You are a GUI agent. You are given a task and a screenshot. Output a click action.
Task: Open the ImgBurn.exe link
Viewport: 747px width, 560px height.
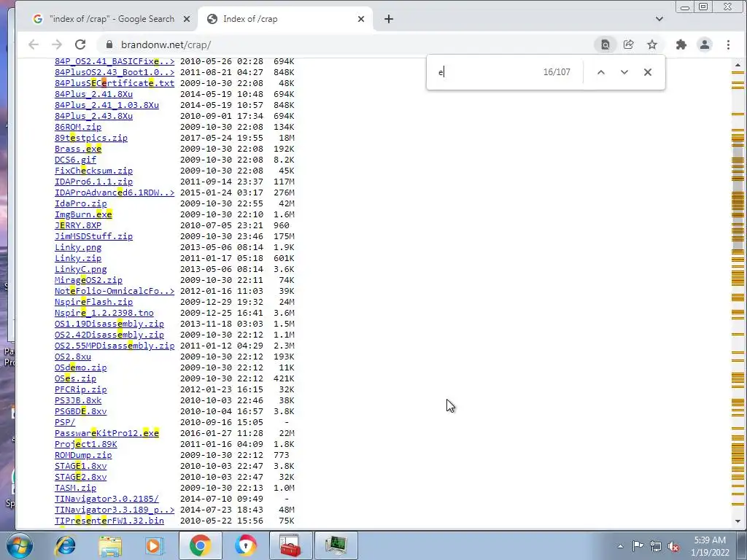pyautogui.click(x=83, y=214)
